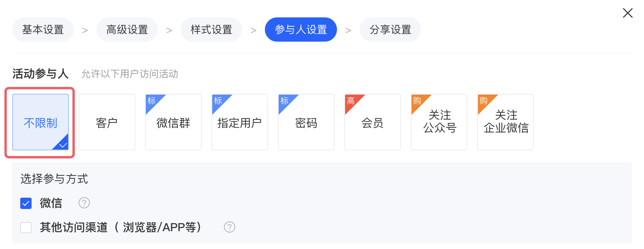Open the 基本设置 step tab
Screen dimensions: 644x249
click(43, 30)
